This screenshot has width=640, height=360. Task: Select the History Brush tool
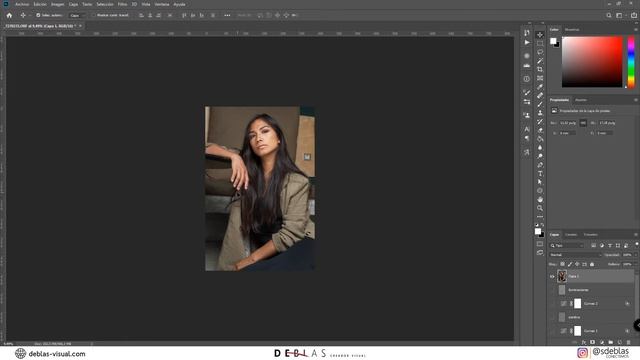(540, 122)
